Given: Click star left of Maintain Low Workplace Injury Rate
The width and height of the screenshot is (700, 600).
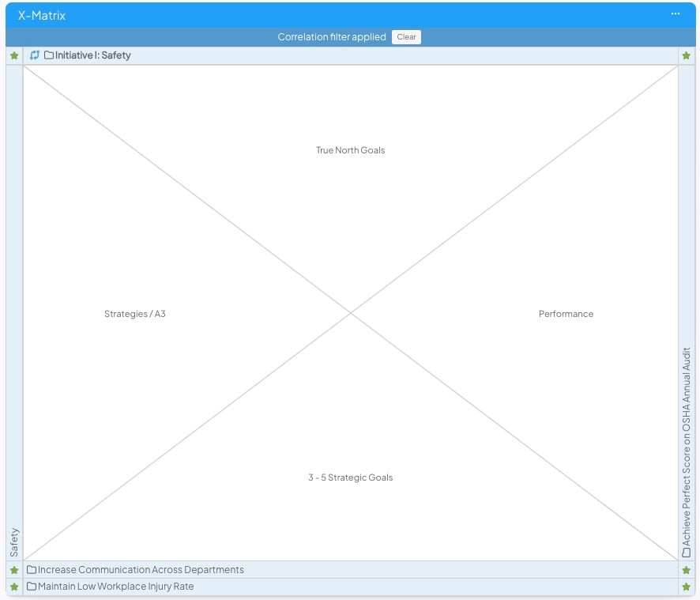Looking at the screenshot, I should [14, 587].
